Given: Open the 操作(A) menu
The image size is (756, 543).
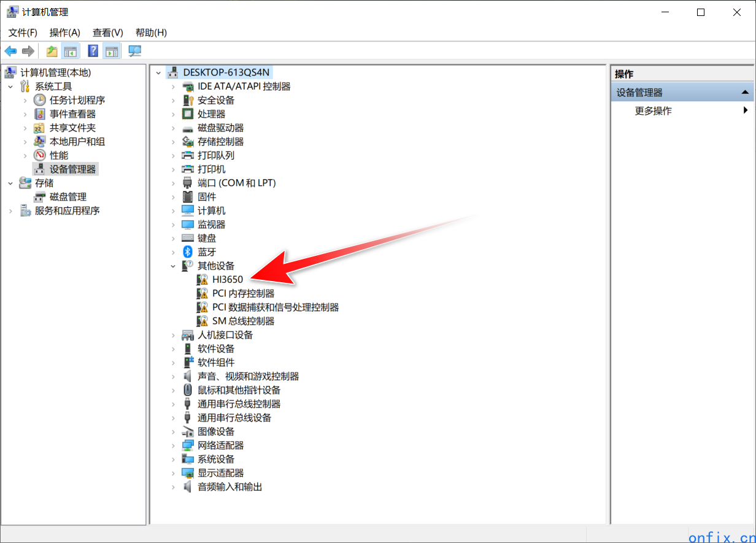Looking at the screenshot, I should (64, 33).
